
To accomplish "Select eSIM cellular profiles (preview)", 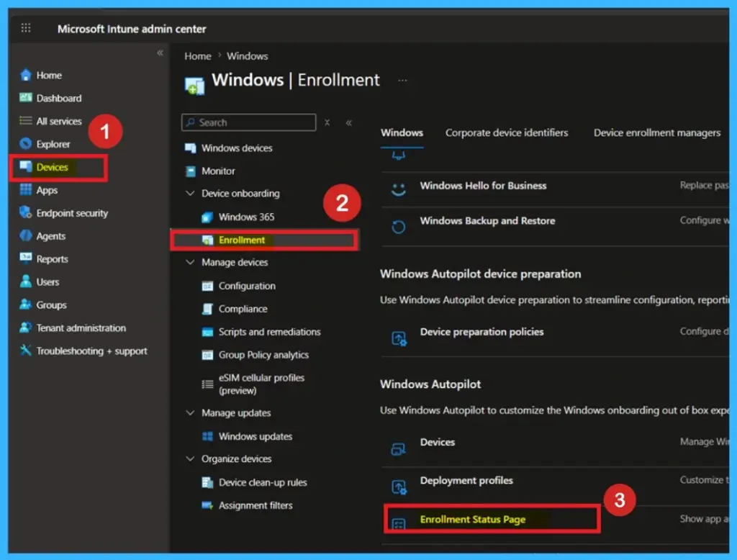I will click(261, 384).
